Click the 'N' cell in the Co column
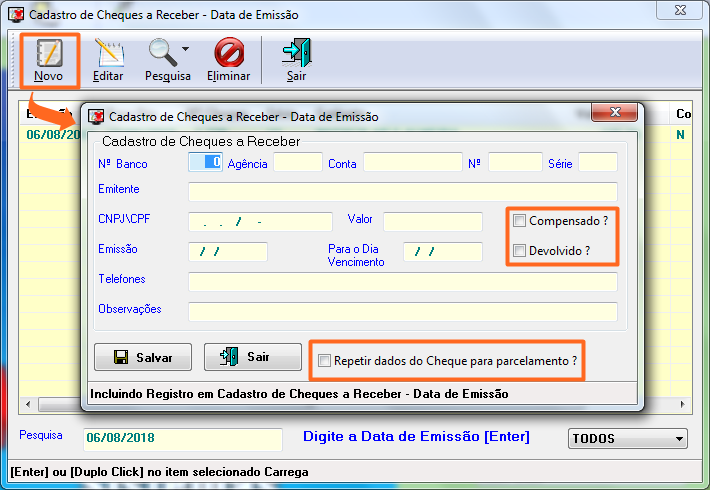Viewport: 710px width, 490px height. [x=680, y=135]
